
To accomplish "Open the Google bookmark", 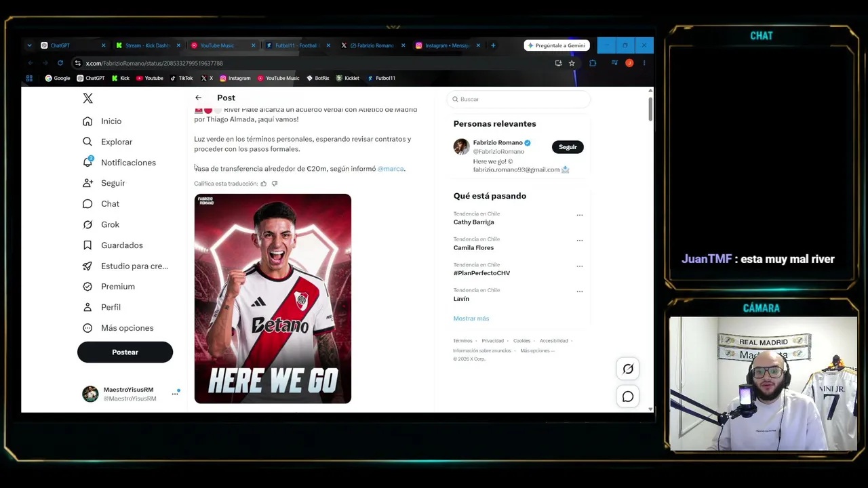I will click(x=58, y=78).
